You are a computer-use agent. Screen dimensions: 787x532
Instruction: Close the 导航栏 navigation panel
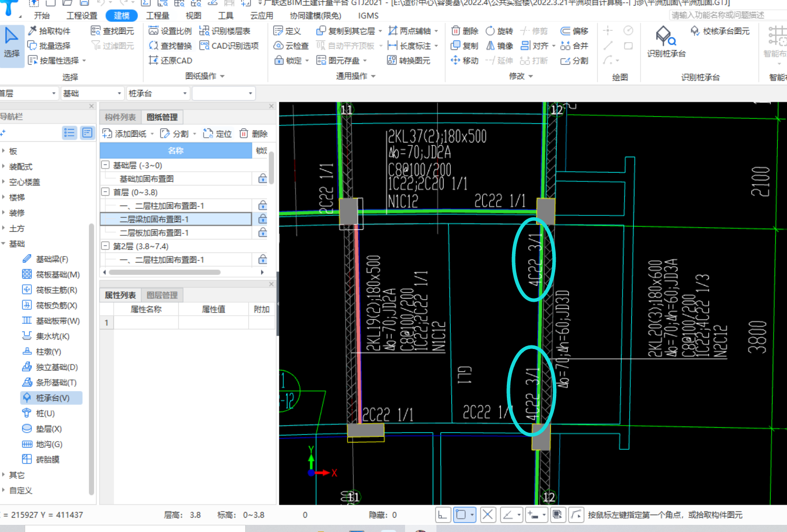point(91,106)
